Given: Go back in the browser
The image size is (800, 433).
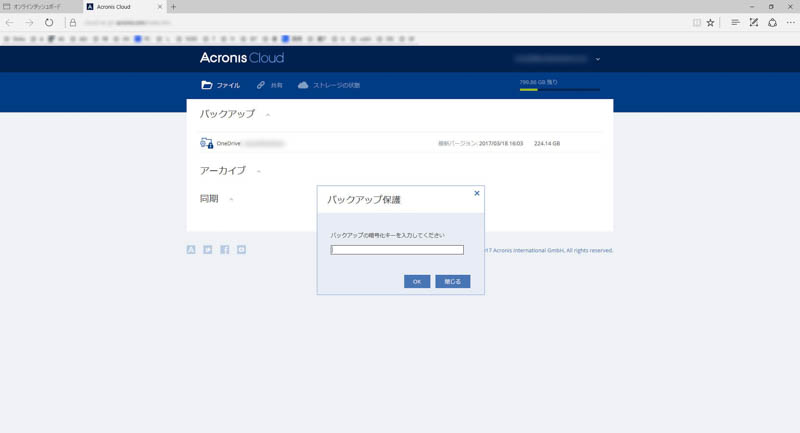Looking at the screenshot, I should pos(10,22).
